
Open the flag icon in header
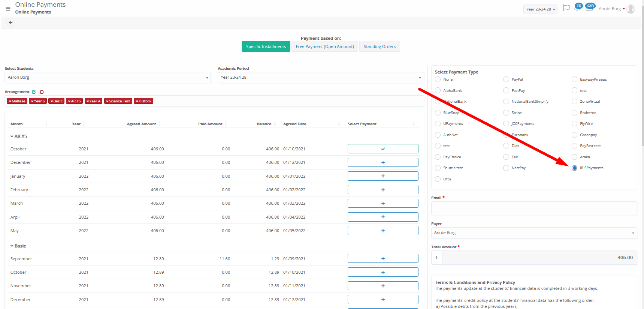pos(566,8)
